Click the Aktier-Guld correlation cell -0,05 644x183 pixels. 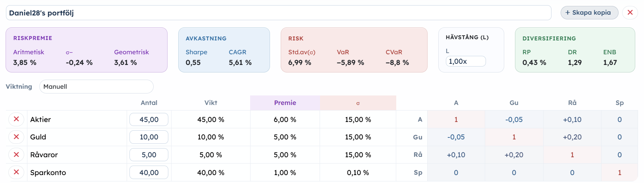(x=514, y=120)
